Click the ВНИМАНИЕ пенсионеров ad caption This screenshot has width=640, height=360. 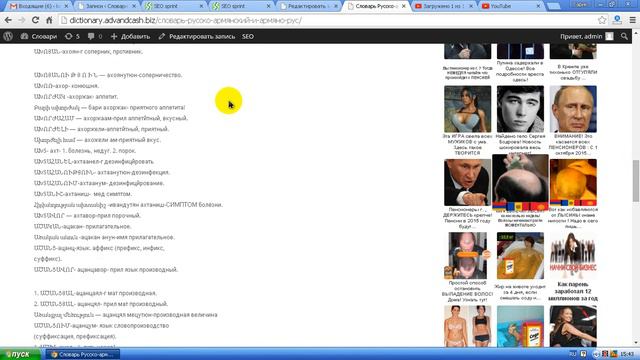click(573, 144)
